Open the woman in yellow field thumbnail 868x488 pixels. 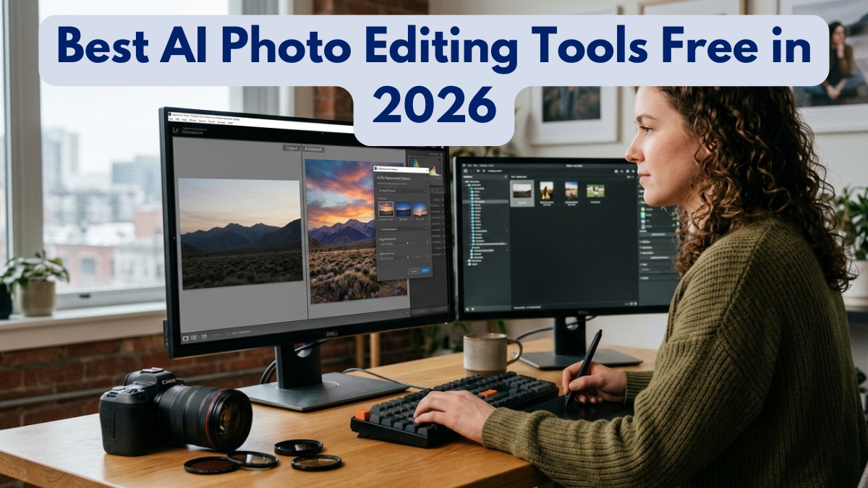(546, 191)
